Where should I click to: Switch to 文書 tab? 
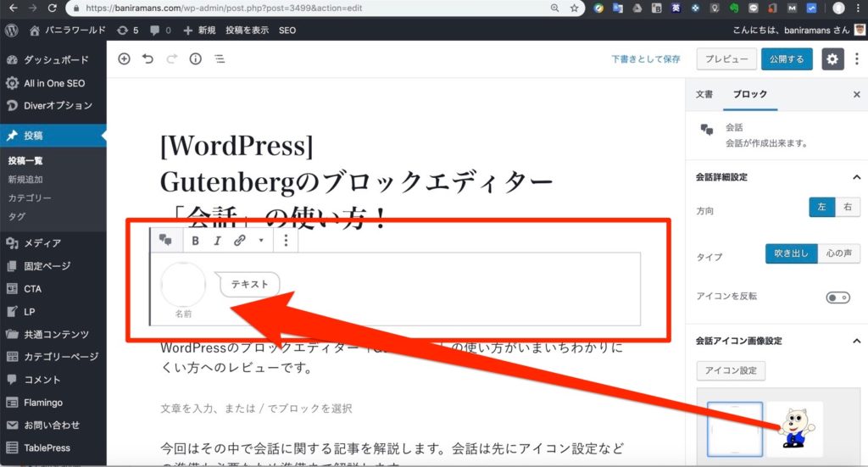[x=704, y=94]
